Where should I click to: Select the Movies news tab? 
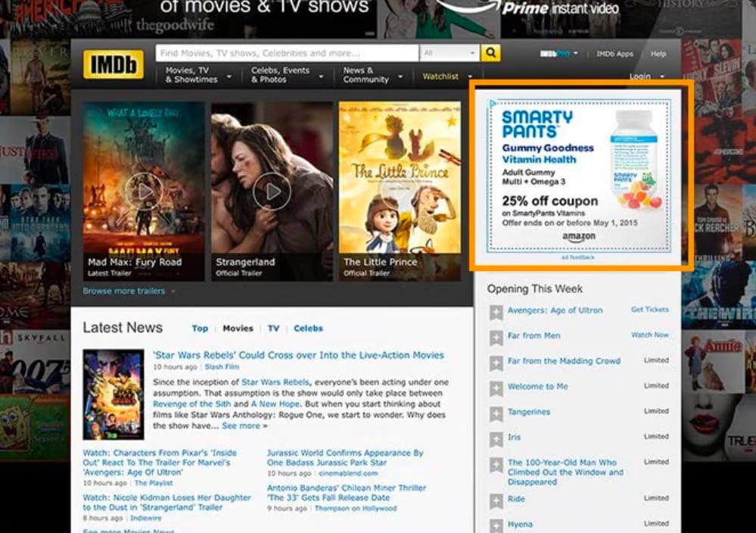pyautogui.click(x=238, y=329)
